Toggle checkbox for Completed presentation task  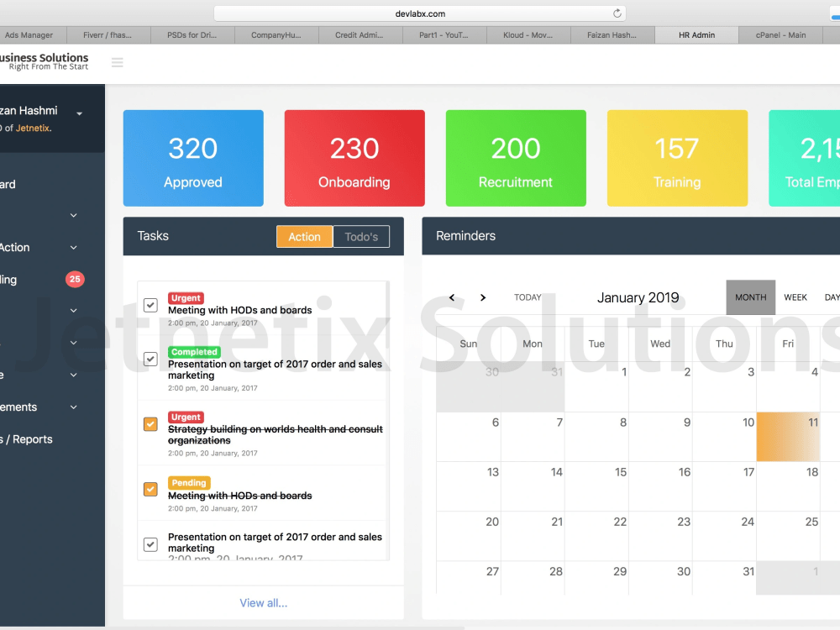pyautogui.click(x=150, y=359)
